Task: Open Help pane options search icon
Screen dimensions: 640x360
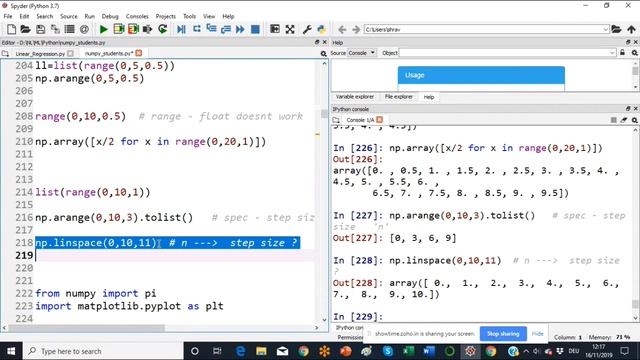Action: [x=634, y=53]
